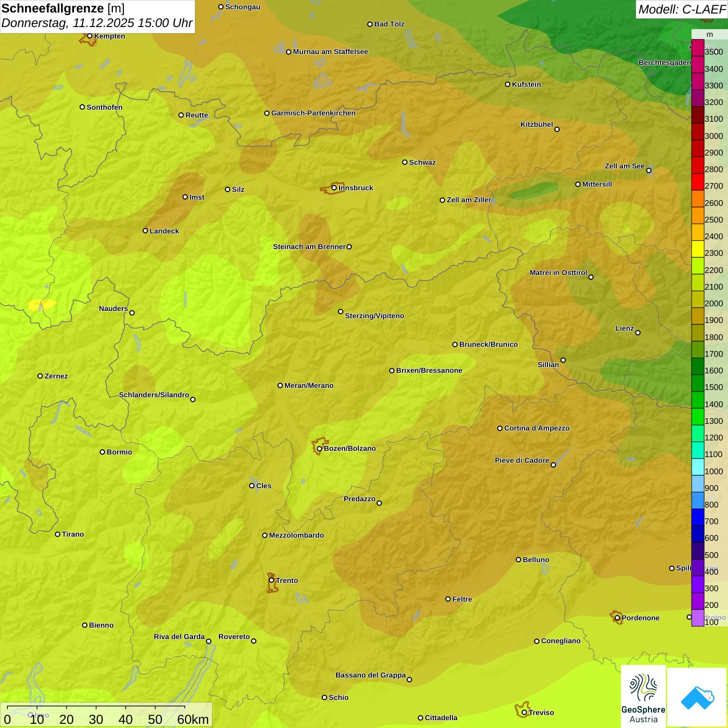The image size is (728, 728).
Task: Click the Mittersill label
Action: pyautogui.click(x=597, y=184)
